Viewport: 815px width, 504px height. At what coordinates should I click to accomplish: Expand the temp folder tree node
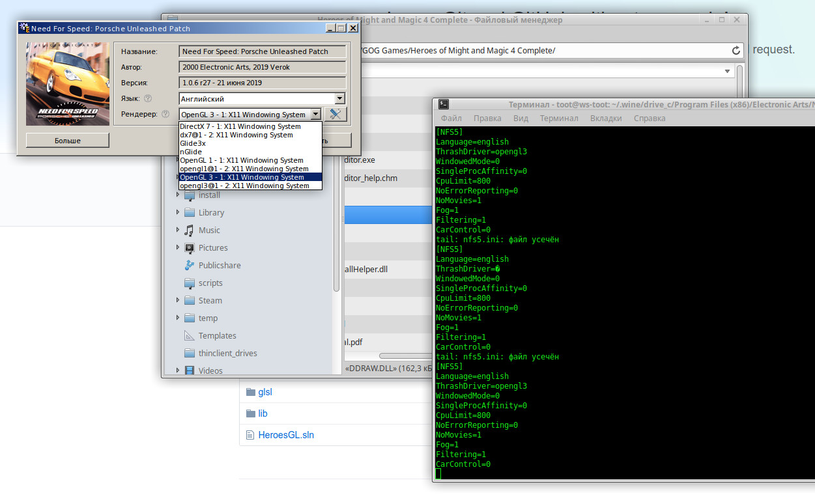click(178, 318)
